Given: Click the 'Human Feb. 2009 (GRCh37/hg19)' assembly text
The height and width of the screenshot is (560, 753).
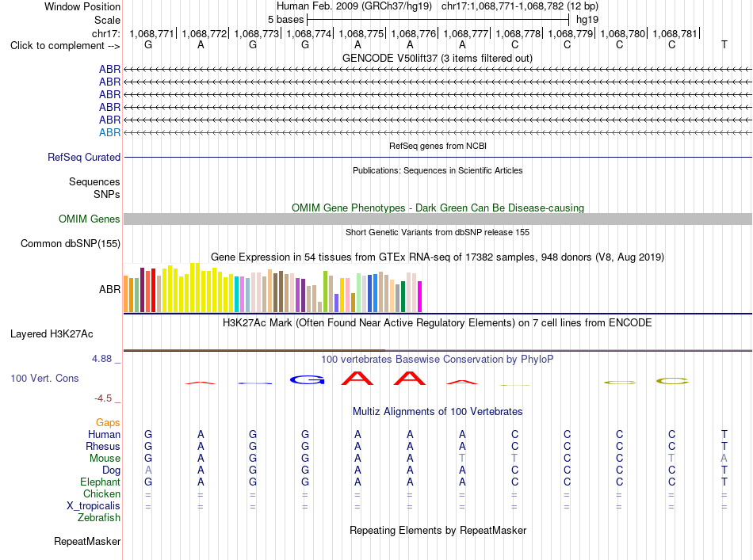Looking at the screenshot, I should pyautogui.click(x=354, y=6).
